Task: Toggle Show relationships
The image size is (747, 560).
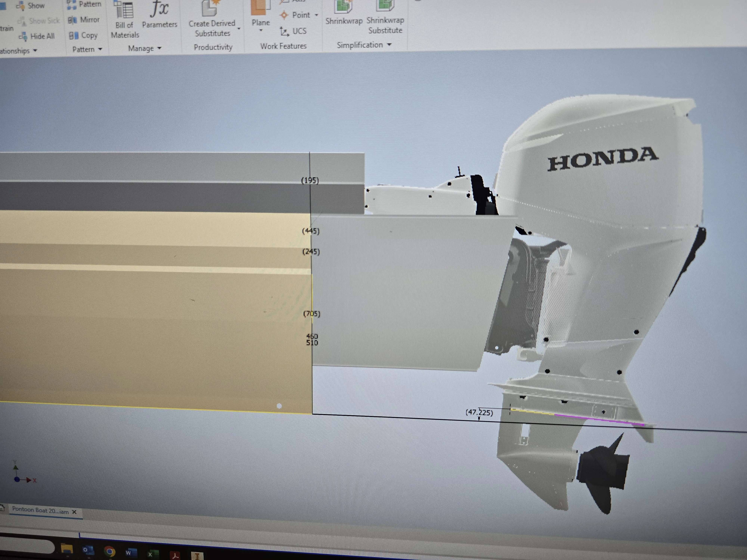Action: (30, 6)
